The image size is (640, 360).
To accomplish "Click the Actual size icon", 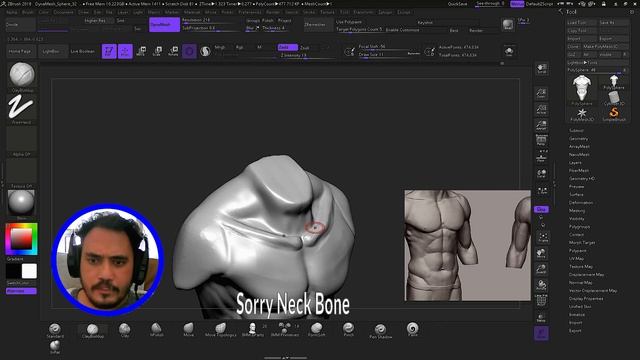I will pos(542,109).
